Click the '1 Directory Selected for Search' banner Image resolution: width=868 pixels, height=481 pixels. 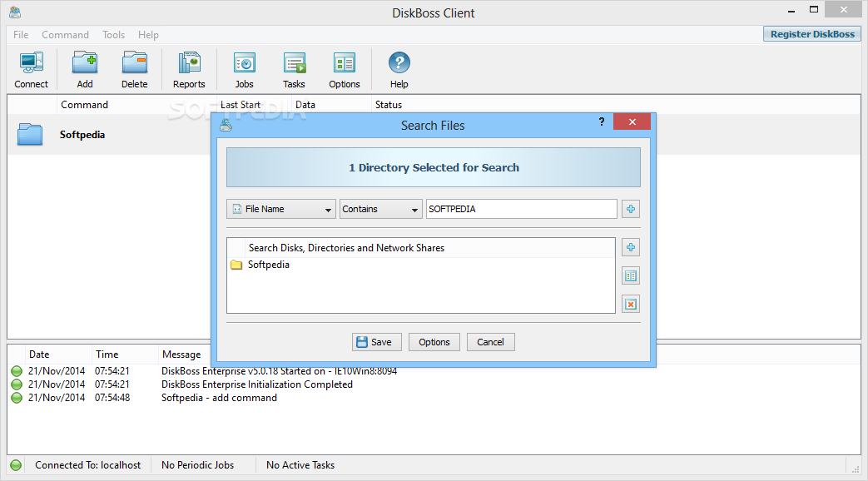434,167
